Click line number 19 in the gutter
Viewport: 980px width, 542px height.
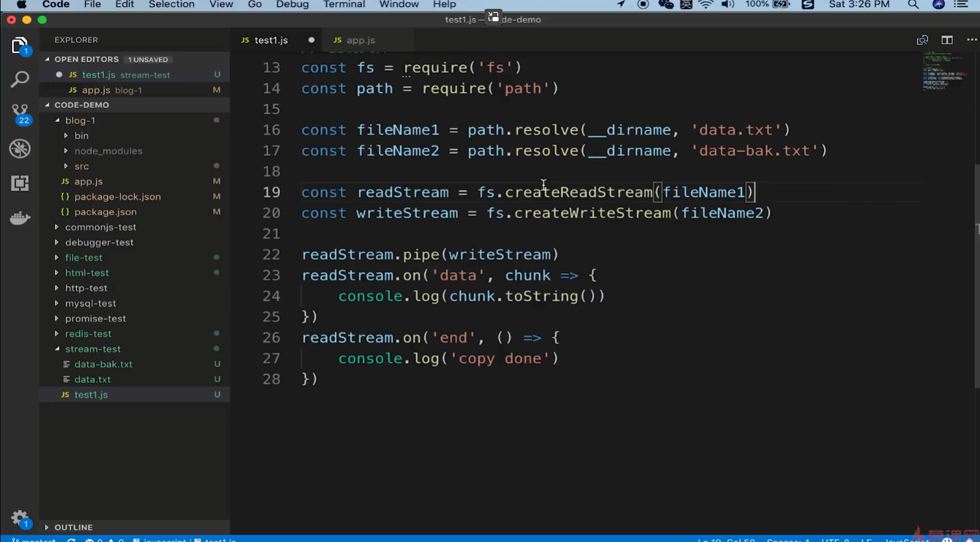[272, 192]
